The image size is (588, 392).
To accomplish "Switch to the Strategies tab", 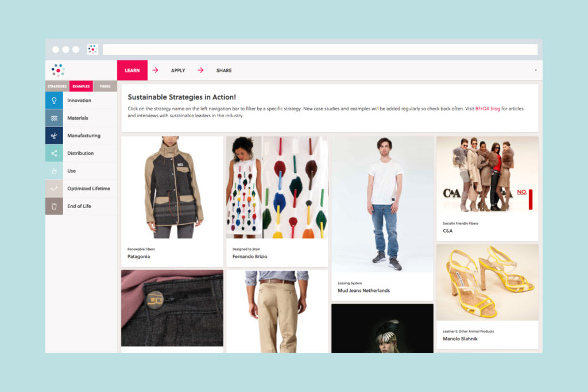I will pyautogui.click(x=57, y=86).
